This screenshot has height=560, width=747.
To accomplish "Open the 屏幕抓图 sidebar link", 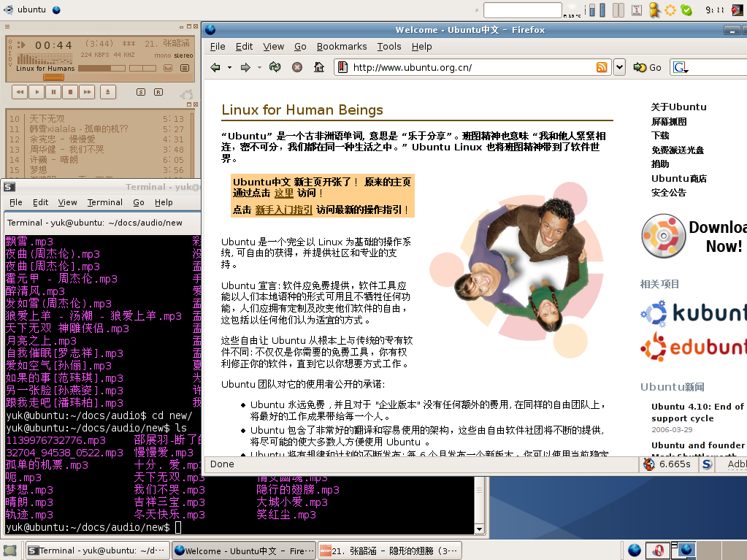I will click(x=669, y=121).
